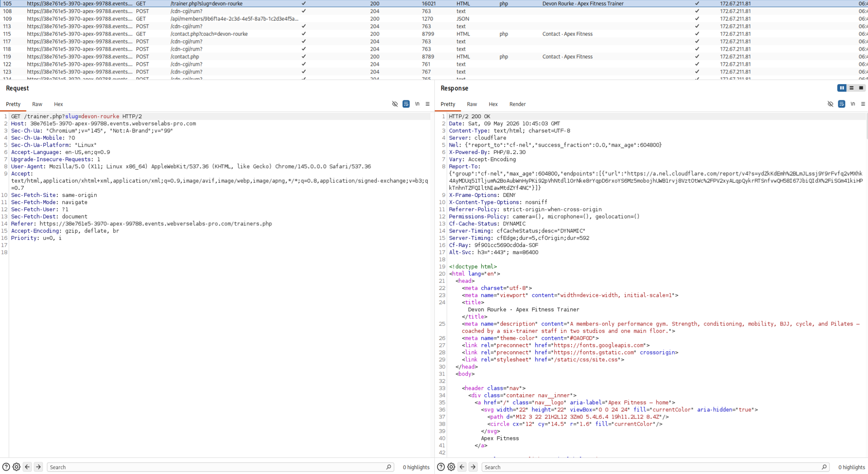Open search settings gear under Response pane
This screenshot has height=474, width=868.
pos(451,467)
